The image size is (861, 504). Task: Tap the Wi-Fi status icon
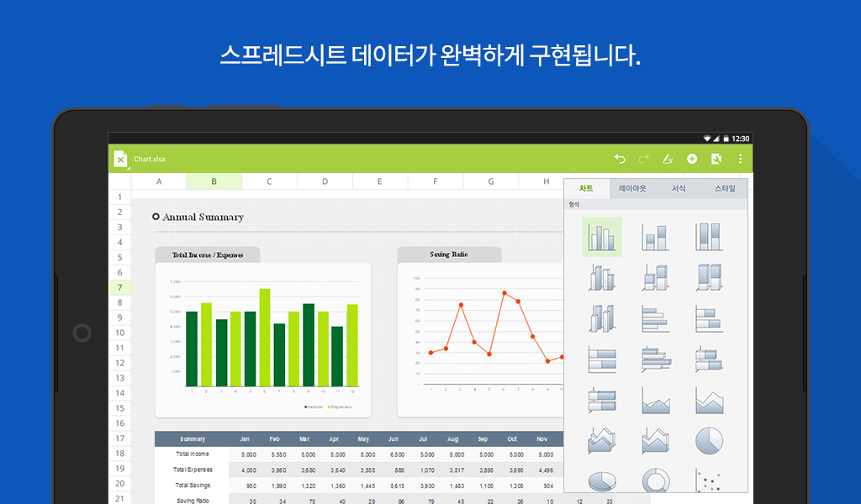[x=707, y=139]
